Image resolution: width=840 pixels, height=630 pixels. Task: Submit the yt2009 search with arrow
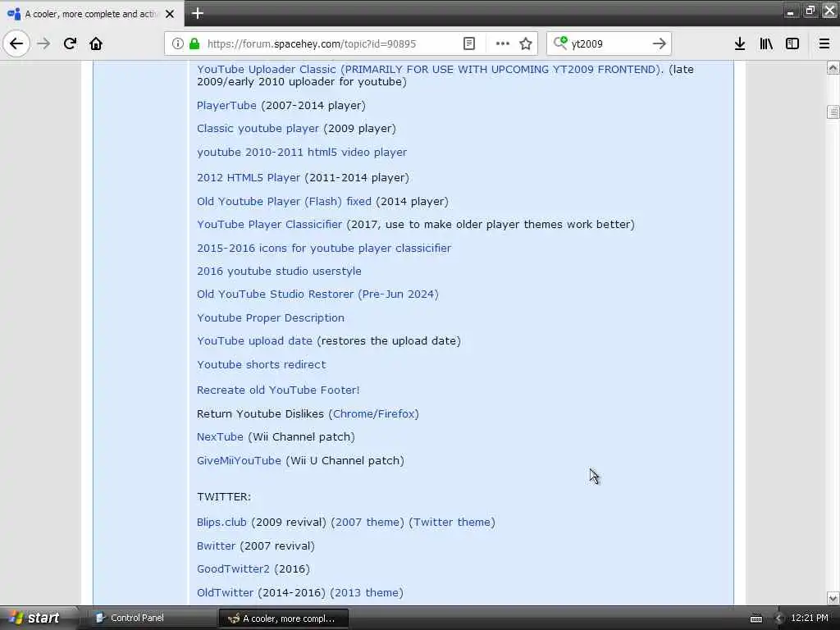pyautogui.click(x=660, y=43)
